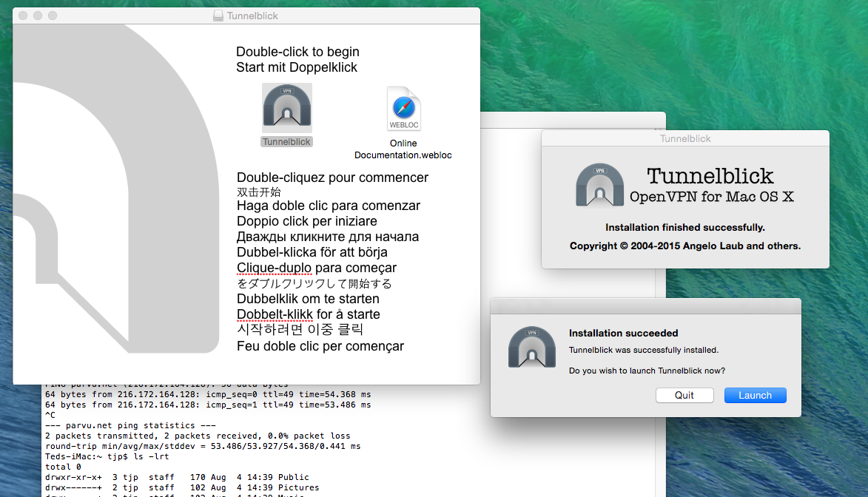
Task: Click the '2 packets transmitted' line in Terminal
Action: [198, 436]
